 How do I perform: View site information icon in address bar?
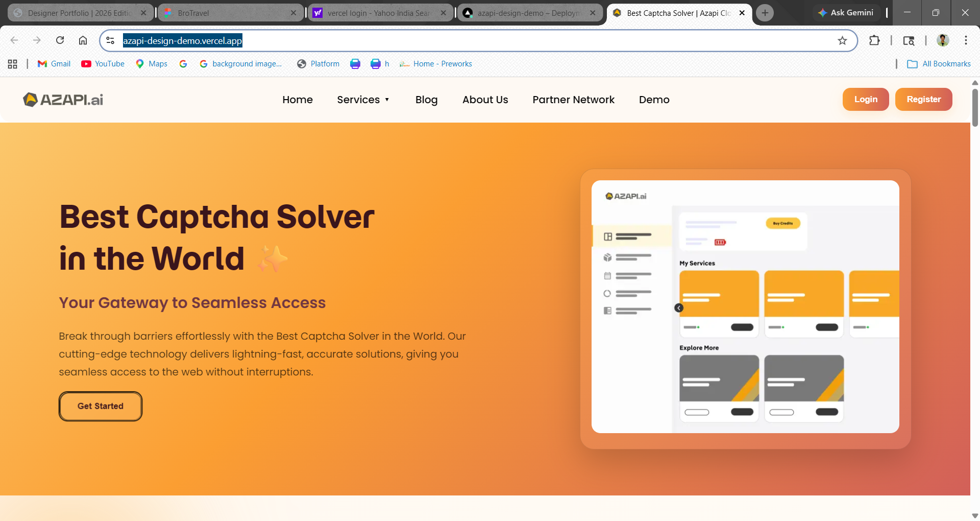click(x=110, y=40)
